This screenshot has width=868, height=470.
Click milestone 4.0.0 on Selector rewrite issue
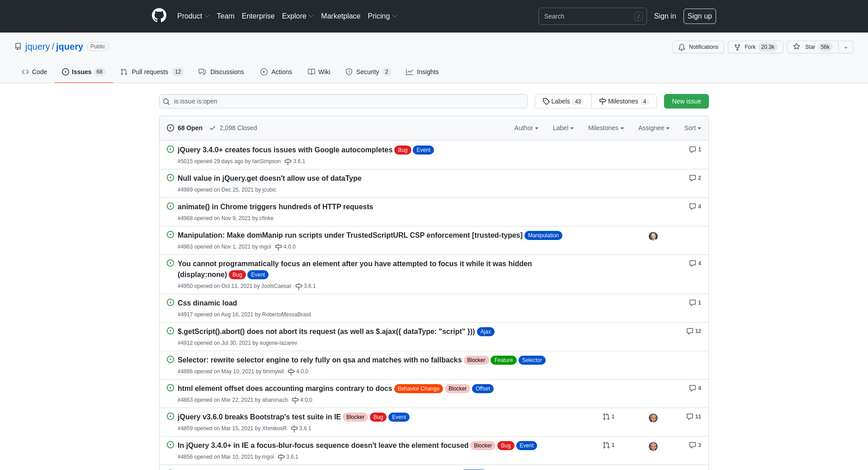pyautogui.click(x=298, y=371)
